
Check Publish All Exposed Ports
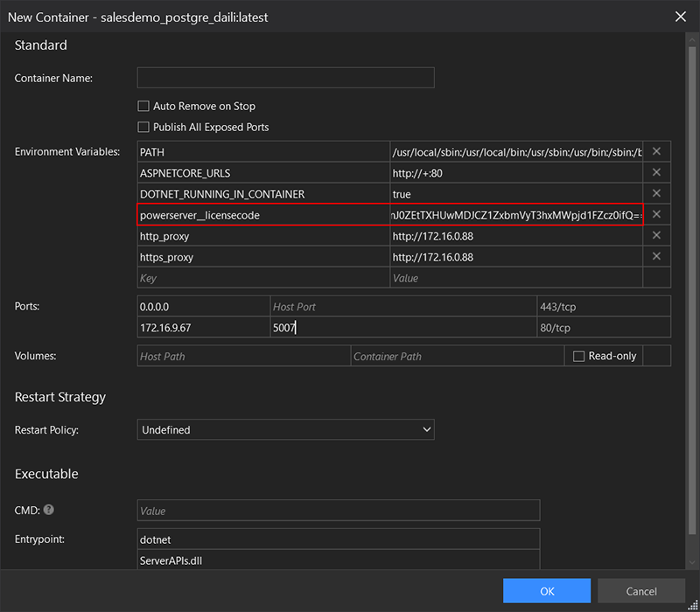point(144,127)
